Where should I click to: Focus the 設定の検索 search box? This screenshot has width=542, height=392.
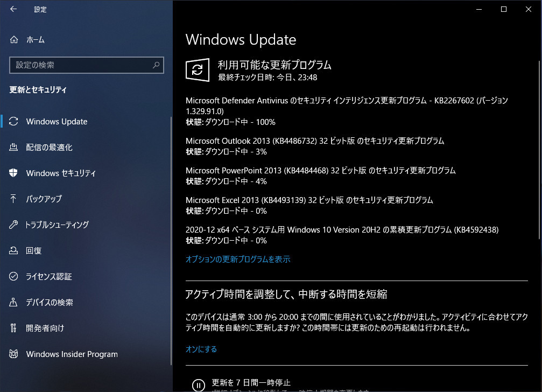click(87, 65)
